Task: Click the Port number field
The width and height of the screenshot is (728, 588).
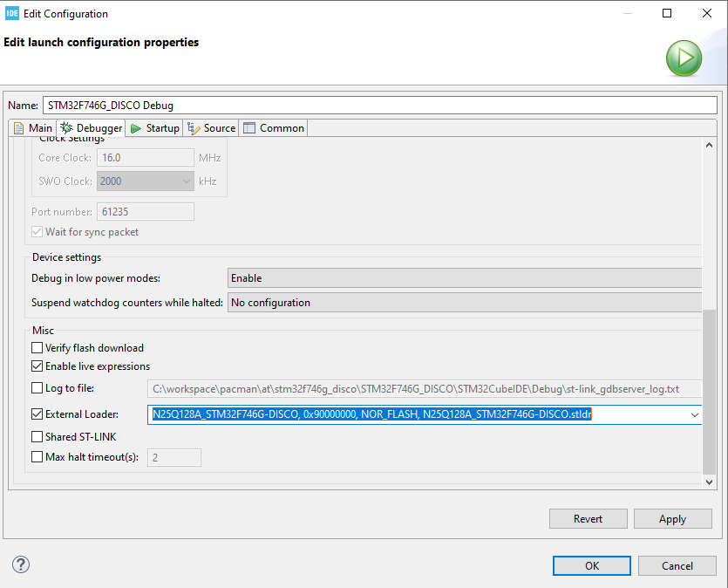Action: [x=146, y=212]
